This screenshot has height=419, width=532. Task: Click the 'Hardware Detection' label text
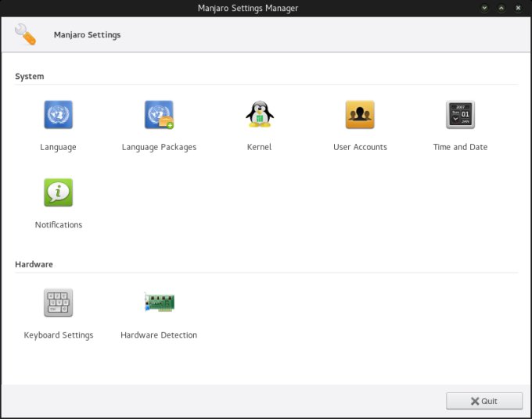point(159,335)
